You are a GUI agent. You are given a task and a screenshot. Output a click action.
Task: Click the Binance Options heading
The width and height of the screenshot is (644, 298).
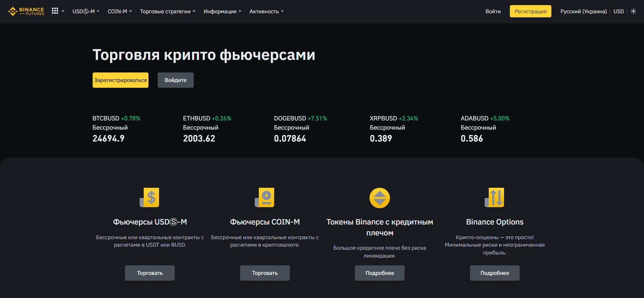pyautogui.click(x=495, y=222)
